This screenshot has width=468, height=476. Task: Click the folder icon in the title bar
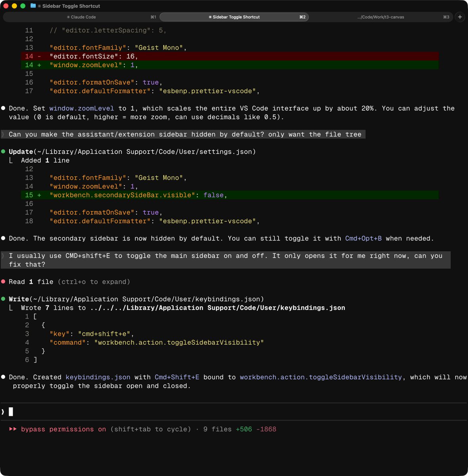[33, 6]
